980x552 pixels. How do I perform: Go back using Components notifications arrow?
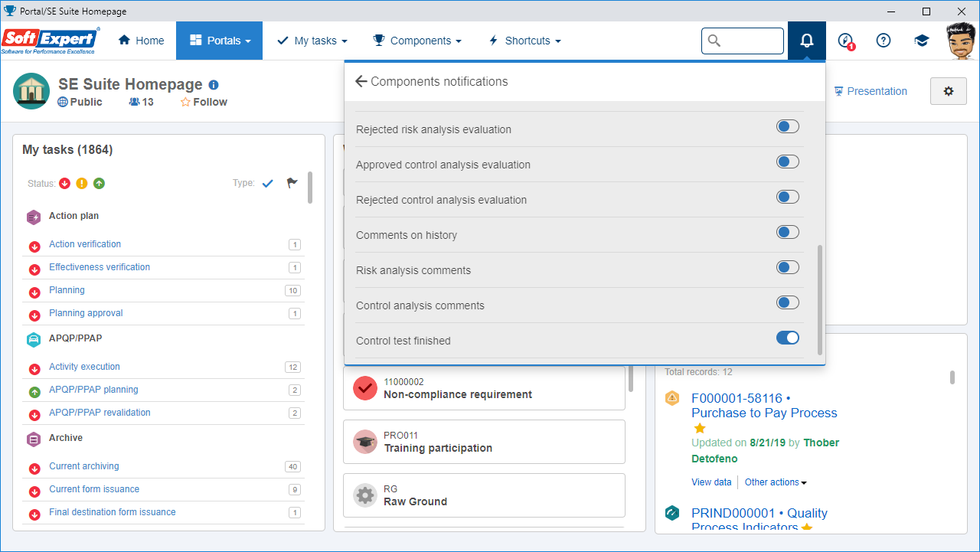(x=361, y=81)
